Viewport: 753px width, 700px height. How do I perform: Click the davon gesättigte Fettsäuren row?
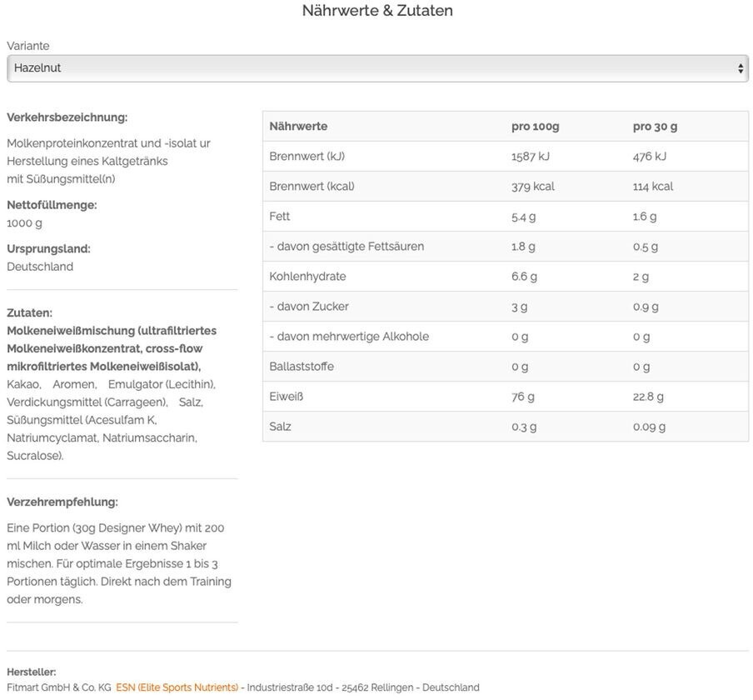347,247
